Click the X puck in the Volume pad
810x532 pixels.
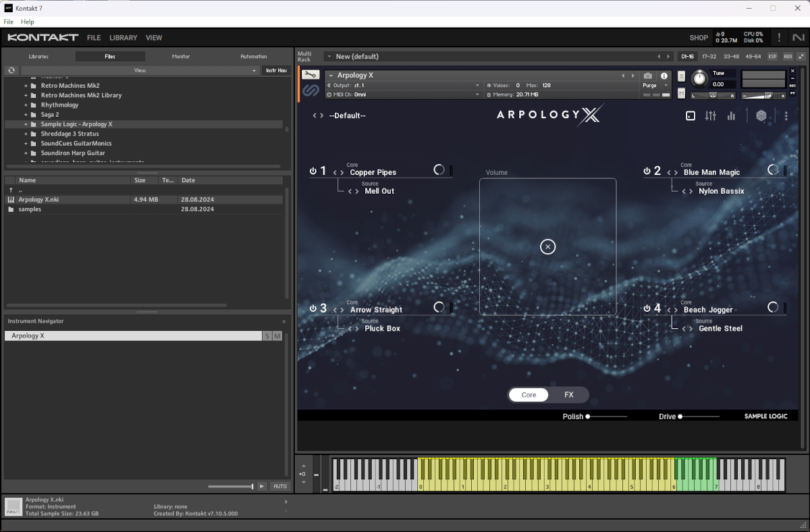pos(548,247)
